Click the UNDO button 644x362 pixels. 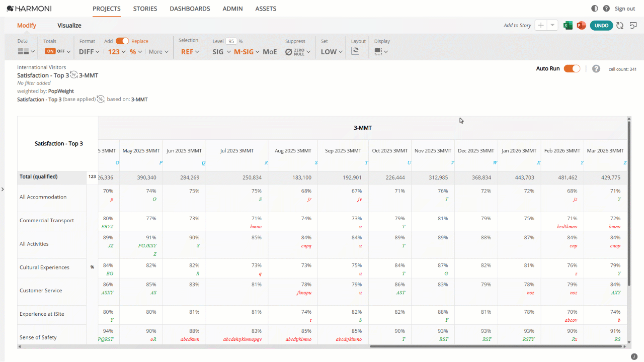coord(601,25)
